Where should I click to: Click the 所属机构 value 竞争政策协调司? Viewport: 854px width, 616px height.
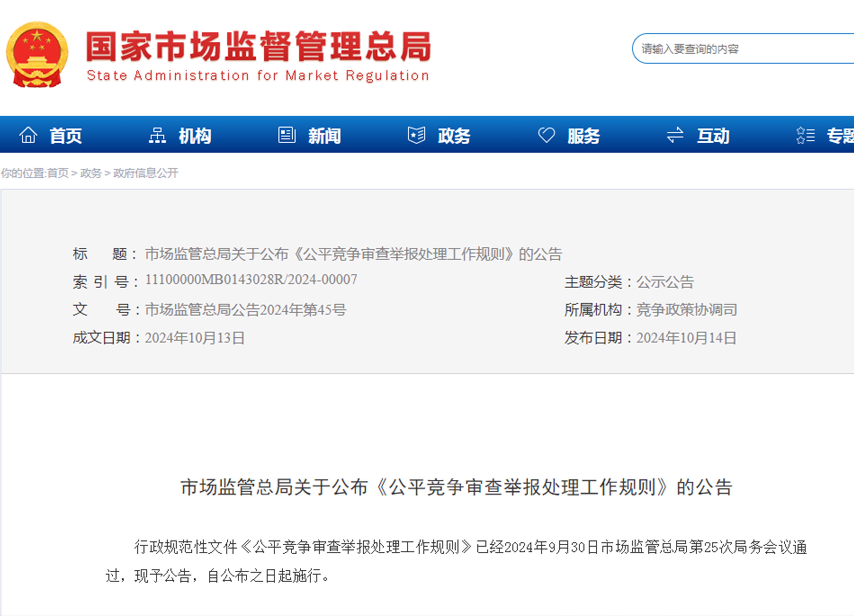(687, 310)
